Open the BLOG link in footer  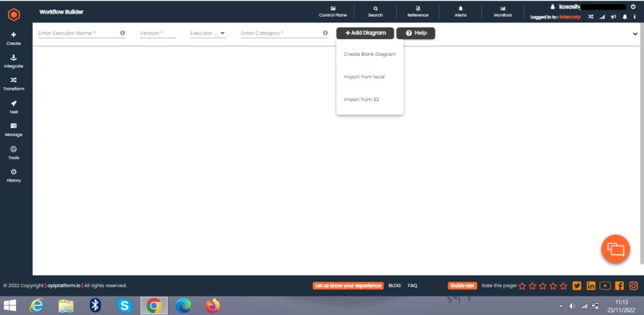[x=394, y=285]
